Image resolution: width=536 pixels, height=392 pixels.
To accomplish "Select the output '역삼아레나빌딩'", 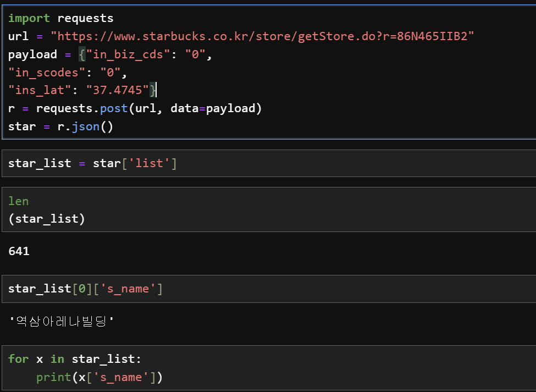I will point(61,321).
